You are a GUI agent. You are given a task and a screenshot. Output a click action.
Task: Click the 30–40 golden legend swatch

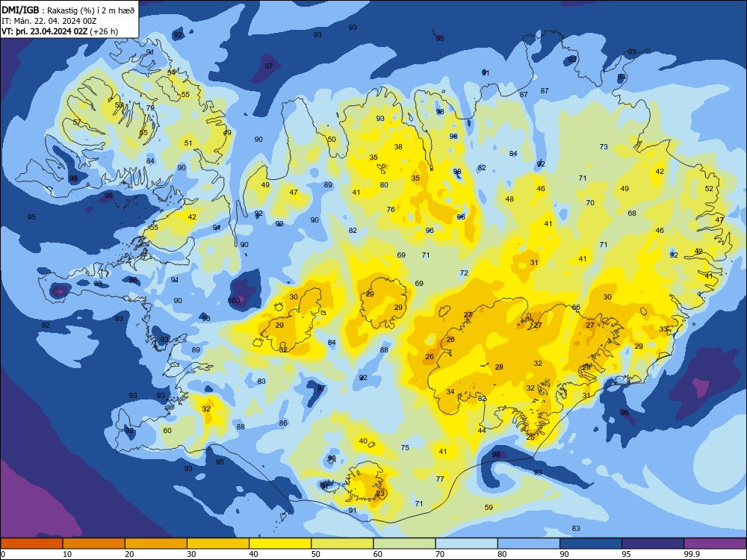tap(218, 544)
